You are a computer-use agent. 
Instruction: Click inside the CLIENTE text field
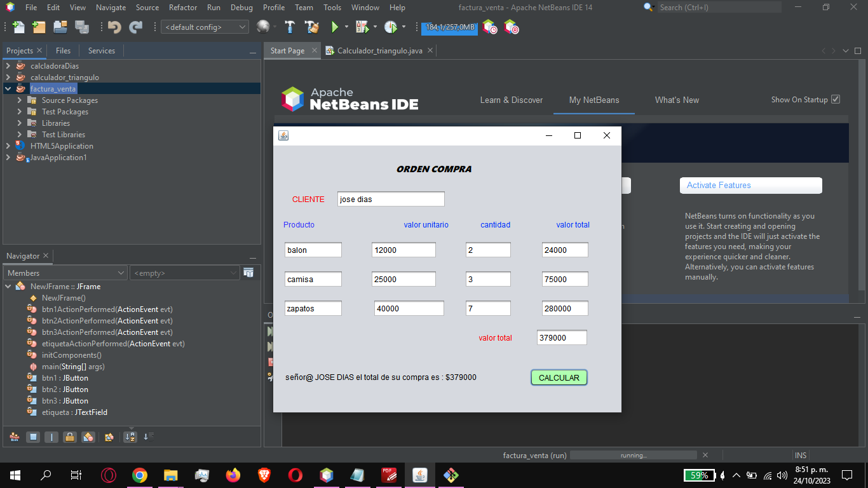click(x=390, y=199)
